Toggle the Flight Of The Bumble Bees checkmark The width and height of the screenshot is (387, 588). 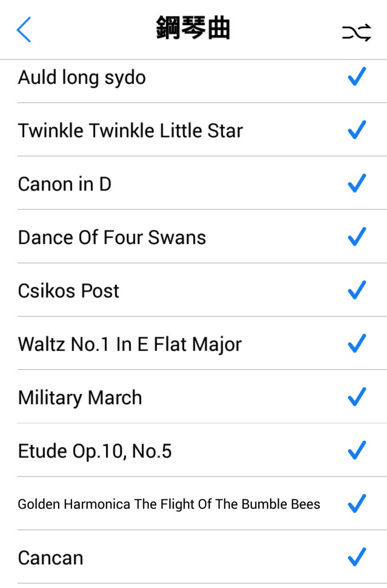357,503
